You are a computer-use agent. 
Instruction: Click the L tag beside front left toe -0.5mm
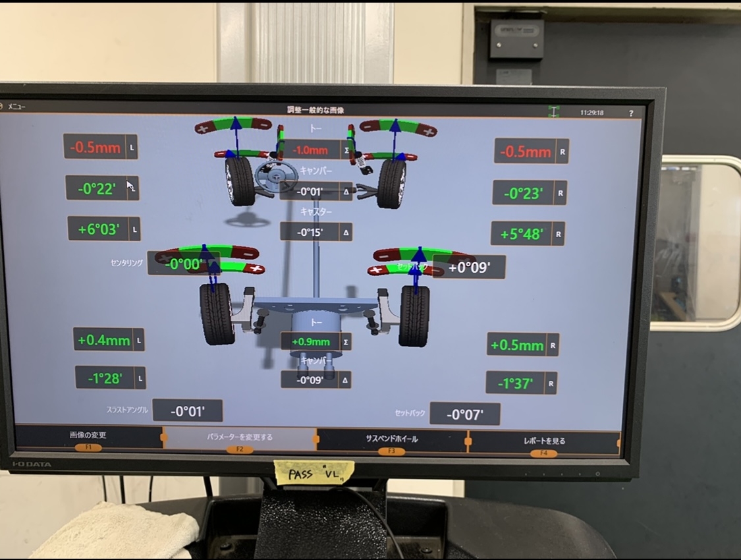[x=131, y=148]
